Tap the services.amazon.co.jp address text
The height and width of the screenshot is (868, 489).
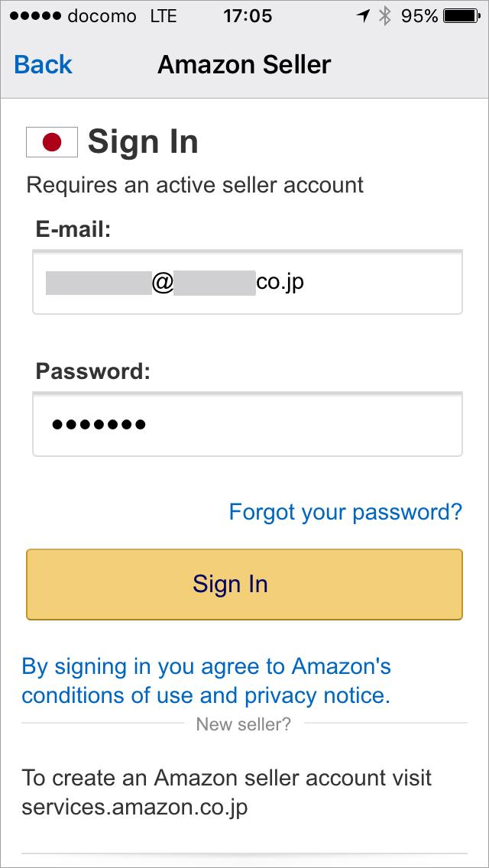(x=134, y=807)
